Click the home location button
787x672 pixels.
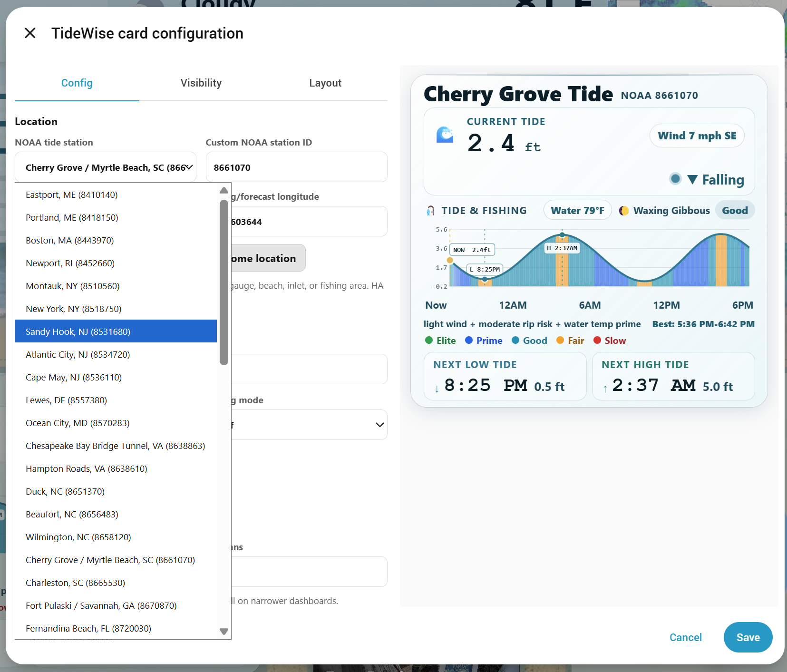coord(268,258)
